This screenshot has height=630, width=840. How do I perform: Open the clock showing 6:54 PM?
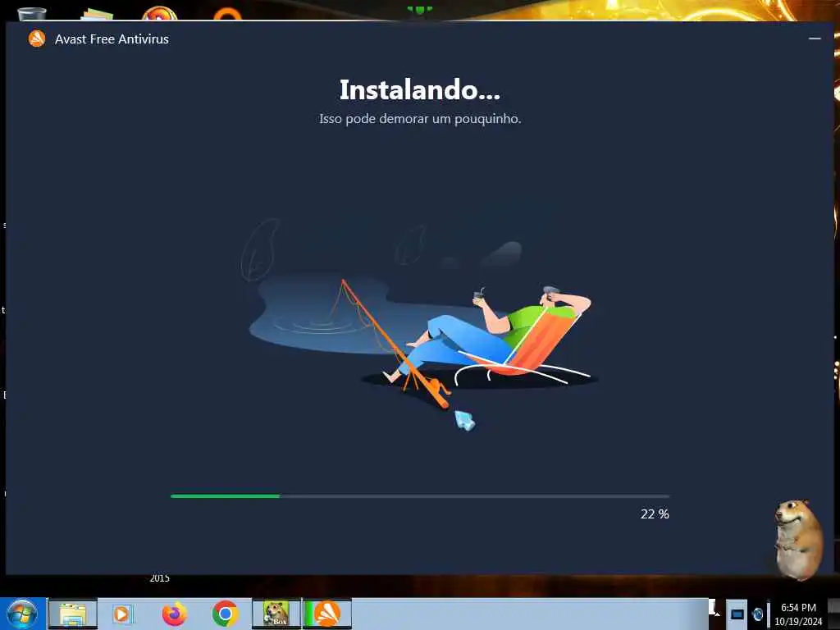[798, 614]
